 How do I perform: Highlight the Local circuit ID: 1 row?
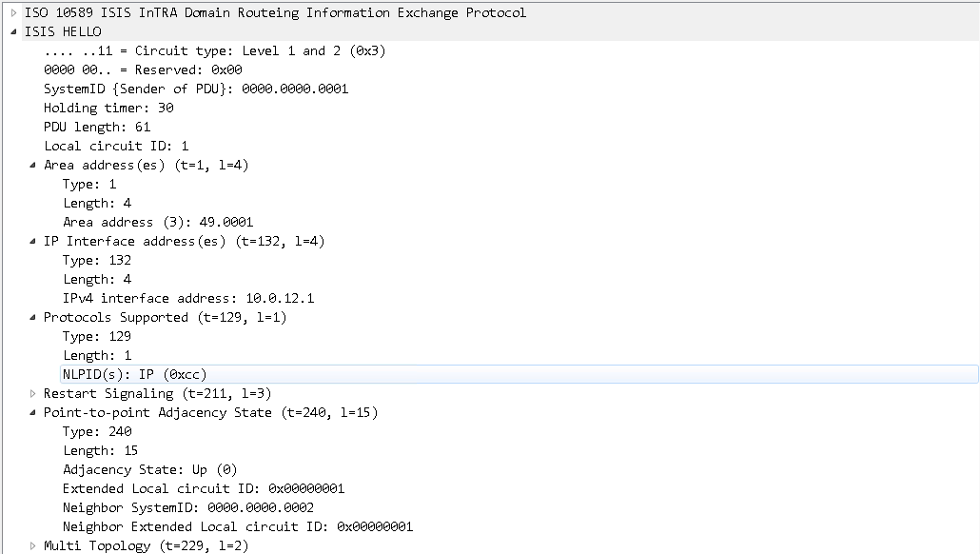pos(116,146)
